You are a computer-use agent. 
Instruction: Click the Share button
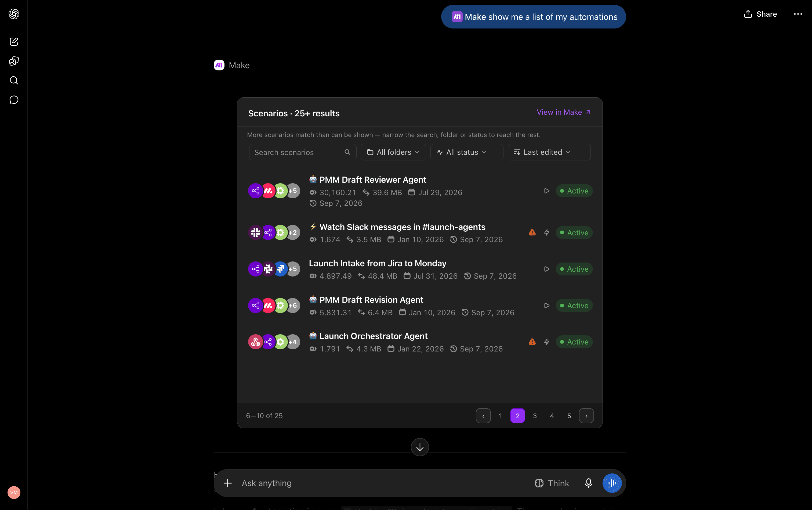coord(760,14)
